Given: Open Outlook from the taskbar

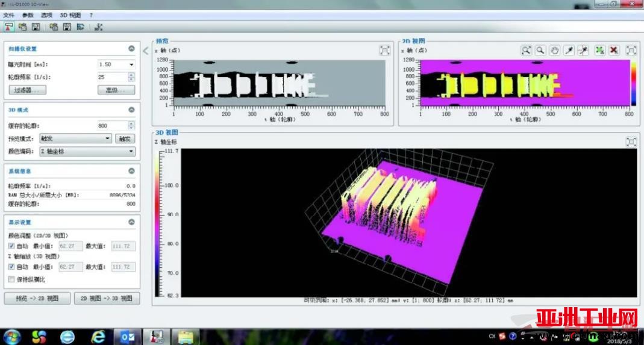Looking at the screenshot, I should [x=127, y=337].
